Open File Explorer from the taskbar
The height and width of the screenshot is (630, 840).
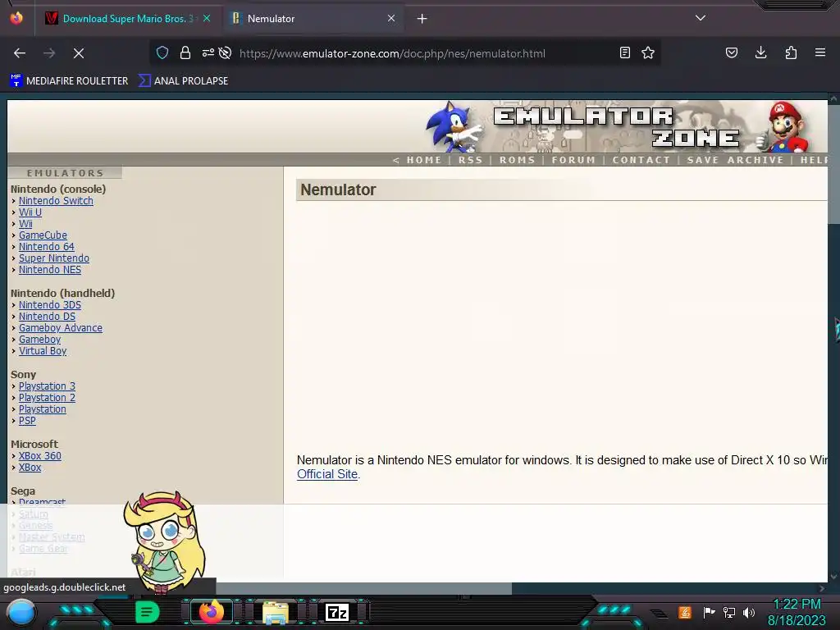click(x=276, y=612)
